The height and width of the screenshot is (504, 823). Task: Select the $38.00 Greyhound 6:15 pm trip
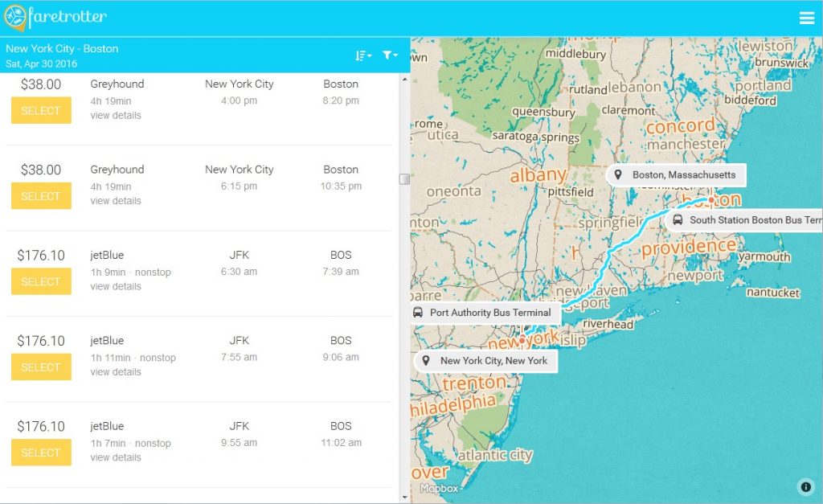tap(41, 196)
